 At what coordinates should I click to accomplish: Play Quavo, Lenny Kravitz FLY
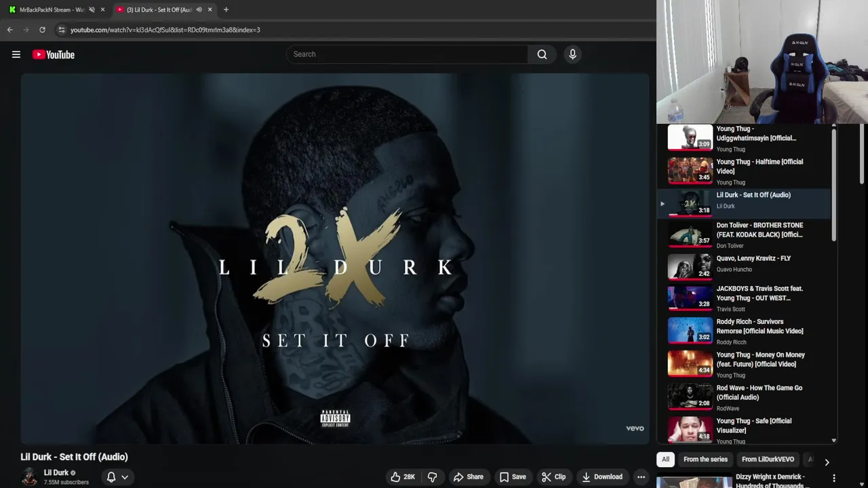tap(744, 266)
